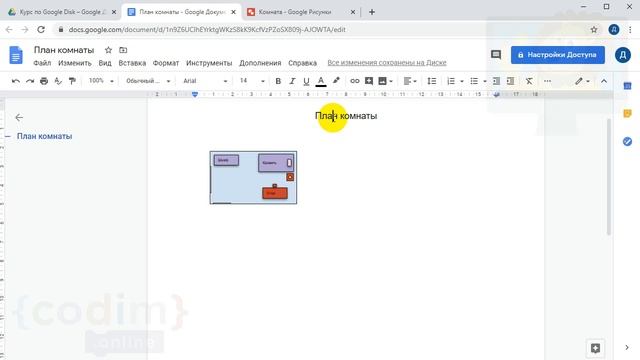The image size is (640, 360).
Task: Open a new browser tab
Action: click(371, 12)
